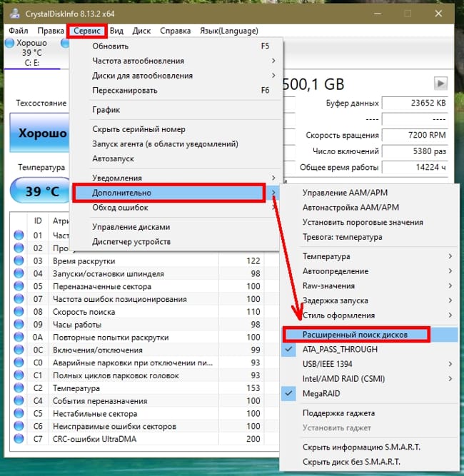464x476 pixels.
Task: Click status orb for attribute C0 row
Action: click(19, 363)
